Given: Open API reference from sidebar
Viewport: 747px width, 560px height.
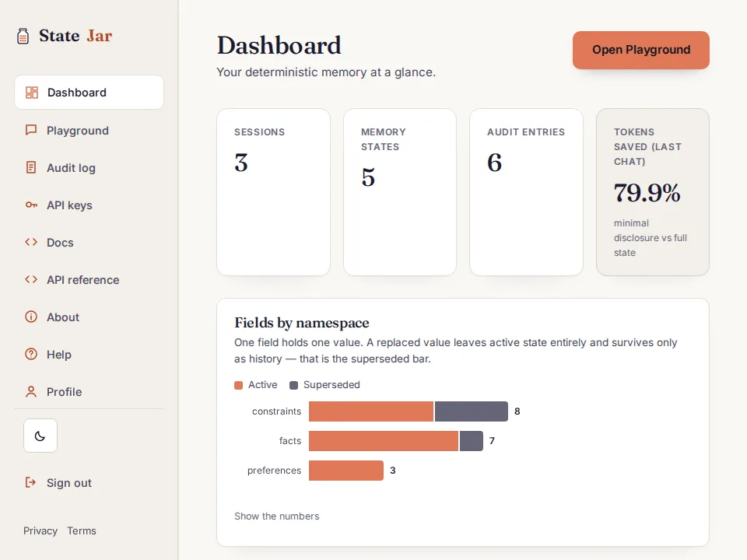Looking at the screenshot, I should [x=89, y=279].
